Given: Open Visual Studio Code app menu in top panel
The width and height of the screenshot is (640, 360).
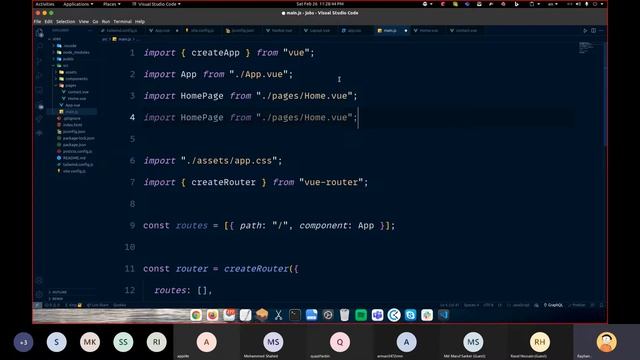Looking at the screenshot, I should 156,4.
